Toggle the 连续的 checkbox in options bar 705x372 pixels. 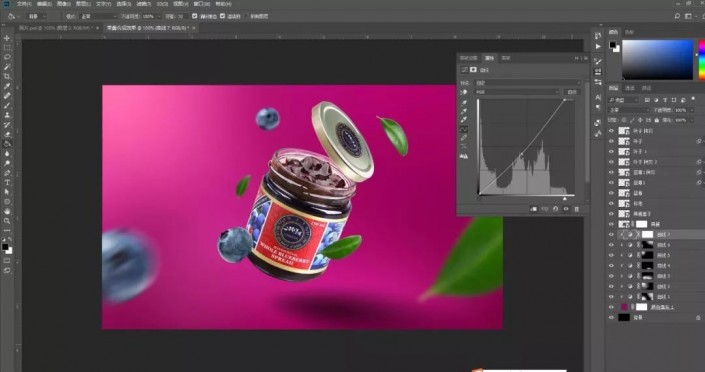click(x=222, y=16)
